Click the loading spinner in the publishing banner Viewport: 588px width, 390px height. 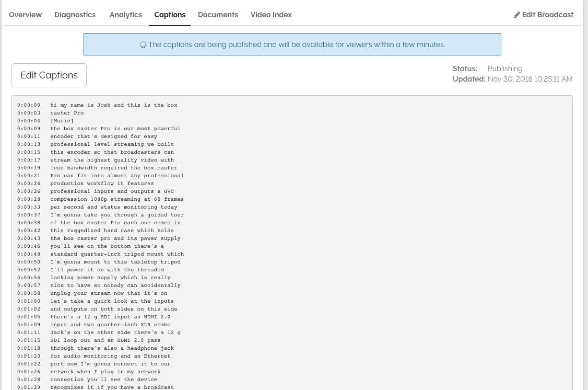[143, 45]
